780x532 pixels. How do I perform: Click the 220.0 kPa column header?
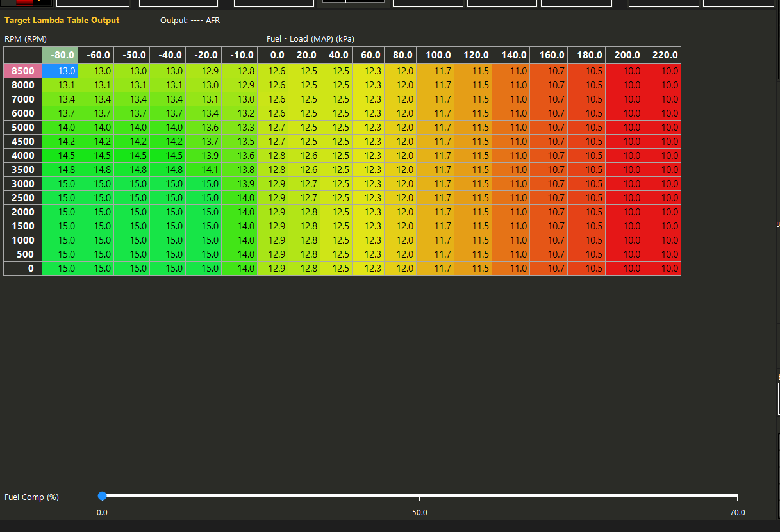pyautogui.click(x=662, y=55)
